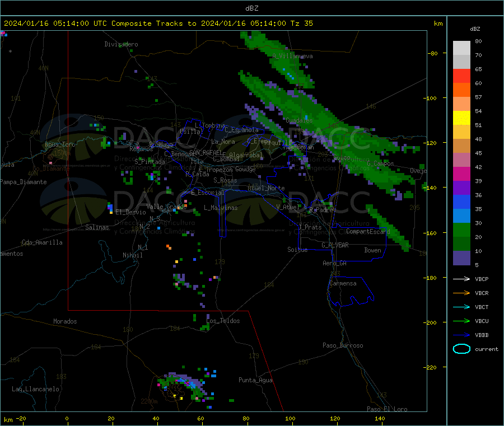
Task: Click the Paso_El_Loro place label
Action: click(x=387, y=409)
